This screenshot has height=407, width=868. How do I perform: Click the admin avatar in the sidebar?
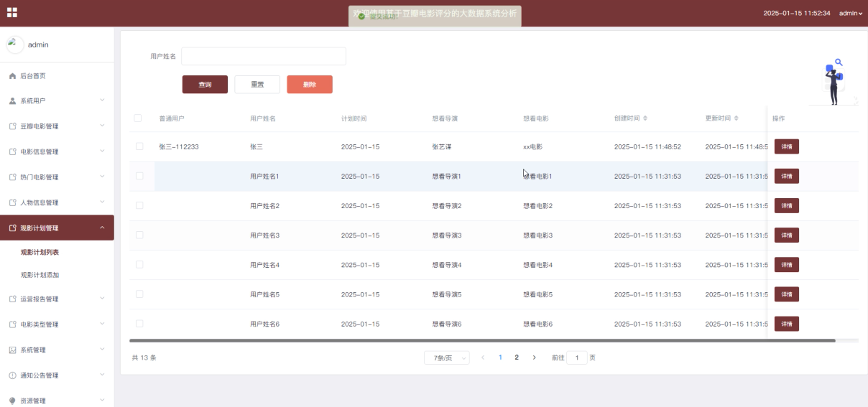click(15, 45)
